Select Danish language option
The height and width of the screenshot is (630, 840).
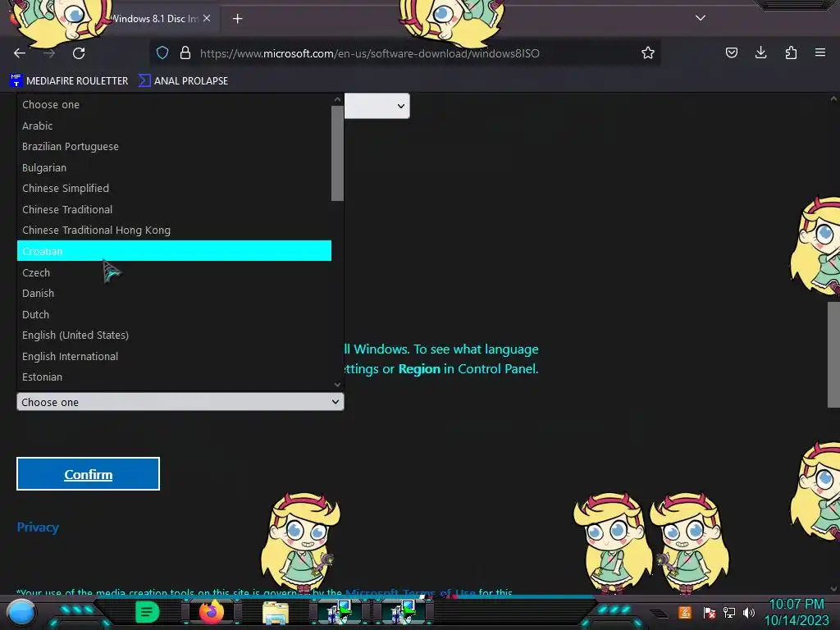(x=174, y=293)
